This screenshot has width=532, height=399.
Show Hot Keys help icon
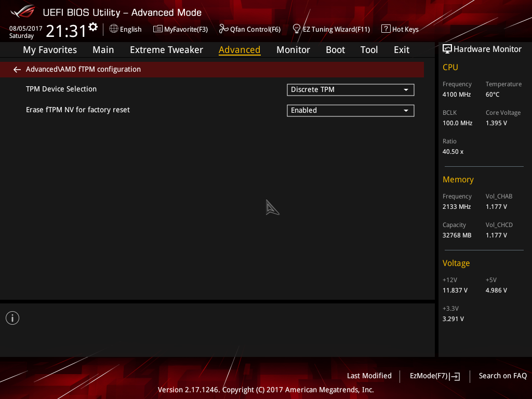click(x=385, y=29)
